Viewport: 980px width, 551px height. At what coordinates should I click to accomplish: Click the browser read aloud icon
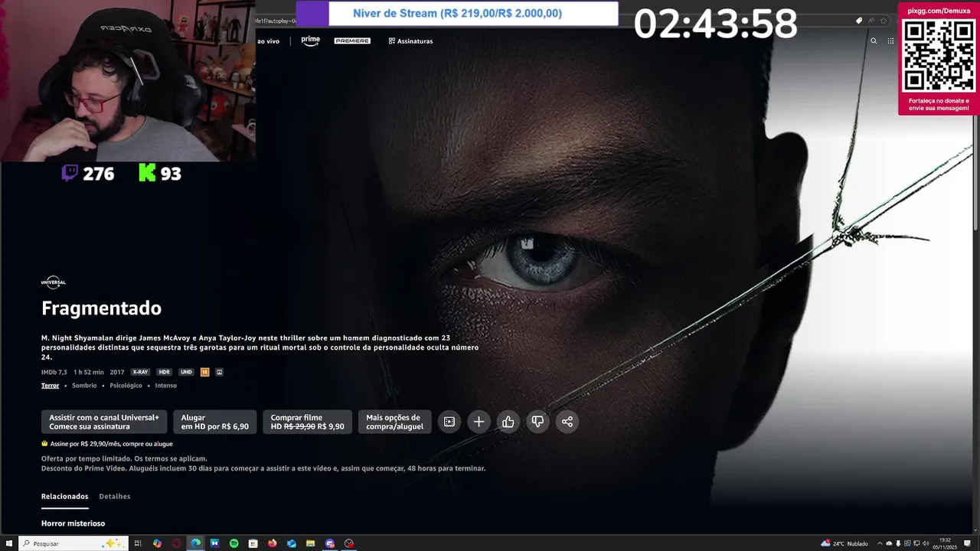[x=871, y=21]
